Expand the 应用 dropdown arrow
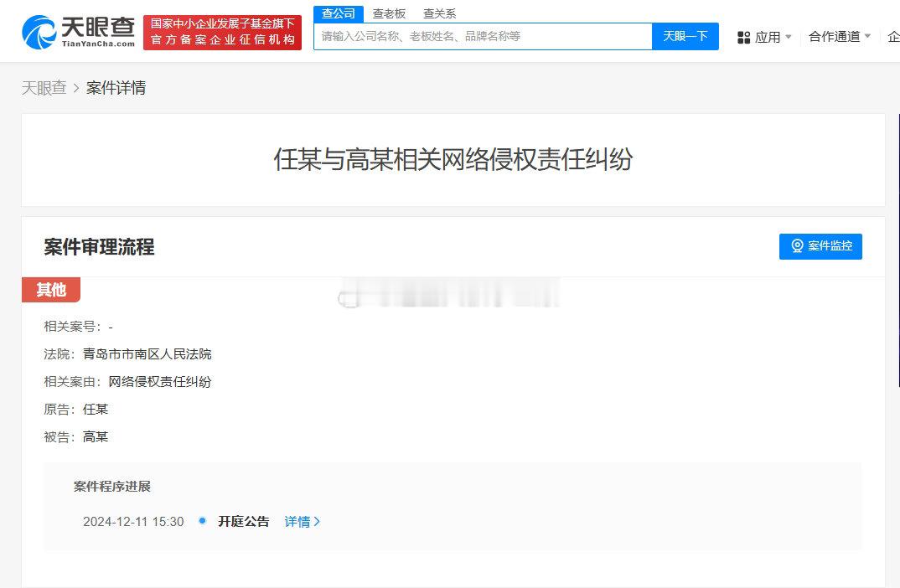The image size is (900, 588). 788,37
